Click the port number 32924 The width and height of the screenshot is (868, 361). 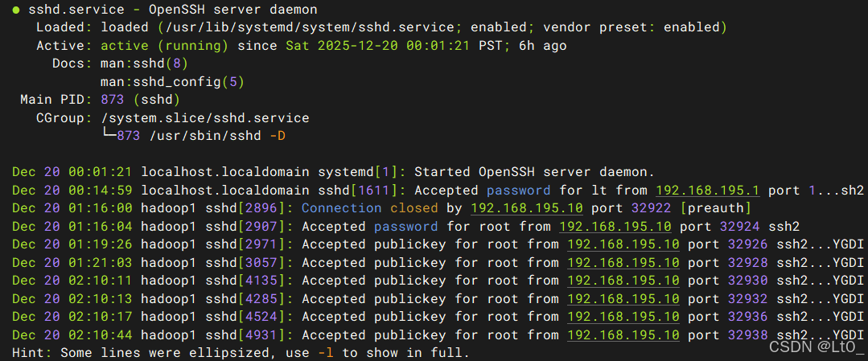tap(739, 227)
